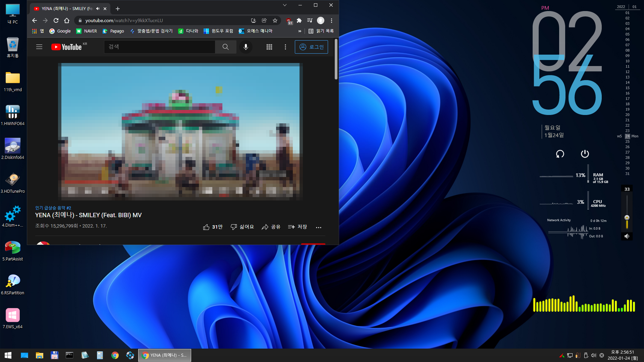The width and height of the screenshot is (644, 362).
Task: Launch 2.DiskInfo64 desktop shortcut
Action: [x=13, y=149]
